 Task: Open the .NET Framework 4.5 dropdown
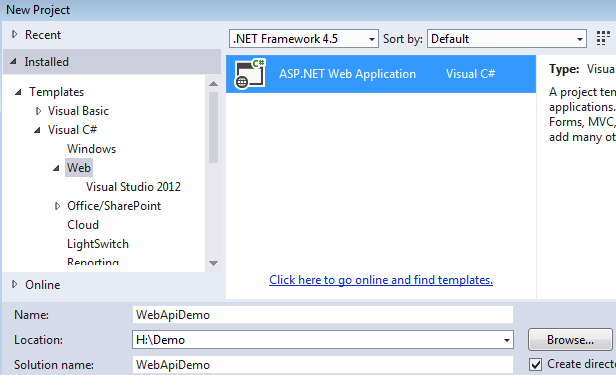point(304,38)
